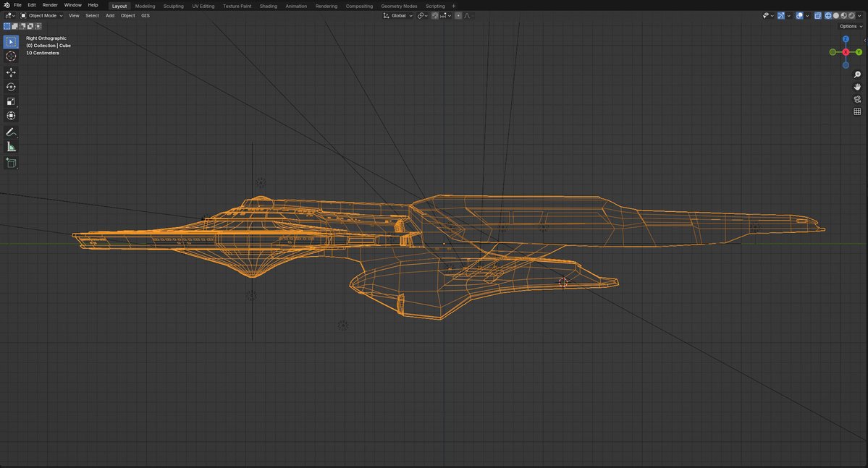Switch to the UV Editing workspace tab
Image resolution: width=868 pixels, height=468 pixels.
(x=203, y=6)
